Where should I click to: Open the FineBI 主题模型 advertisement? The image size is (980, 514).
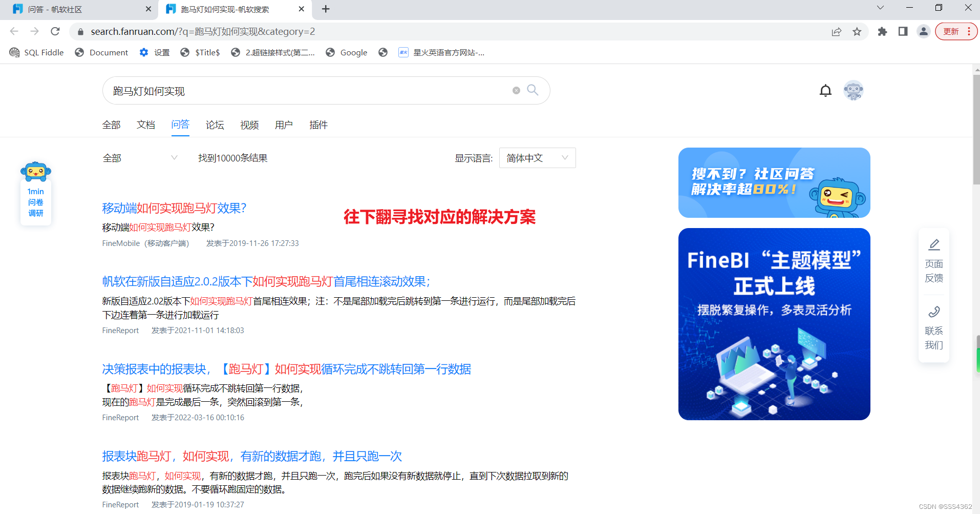click(774, 324)
